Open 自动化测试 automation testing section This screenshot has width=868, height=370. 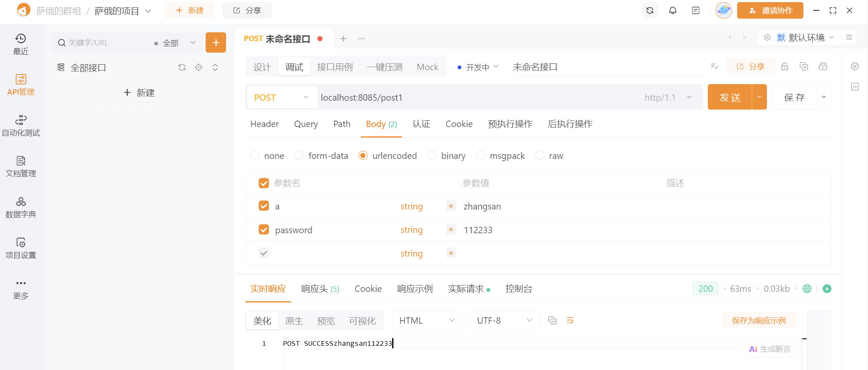[20, 126]
